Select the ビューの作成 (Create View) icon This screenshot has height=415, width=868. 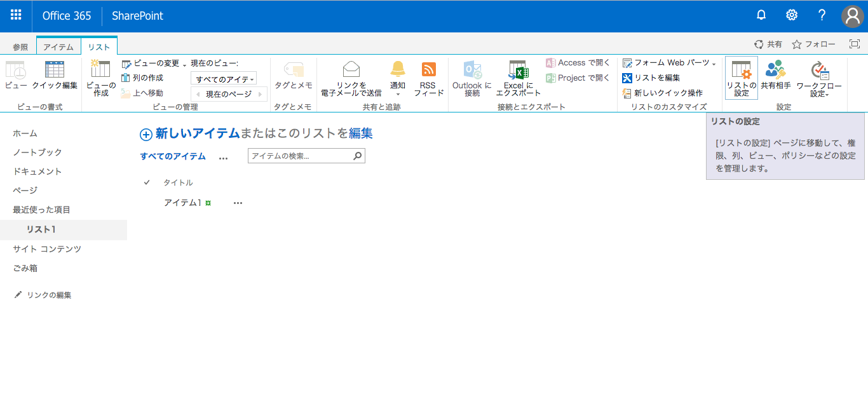(100, 76)
